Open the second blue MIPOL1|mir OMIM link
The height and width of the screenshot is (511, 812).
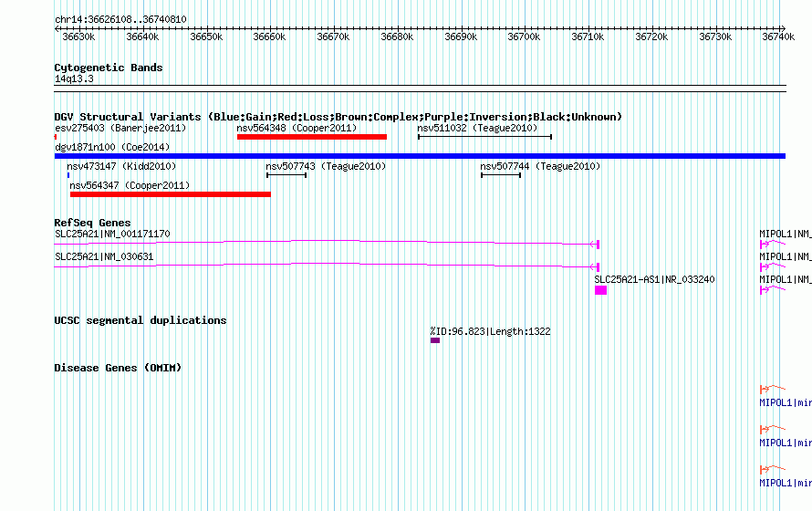click(x=786, y=443)
